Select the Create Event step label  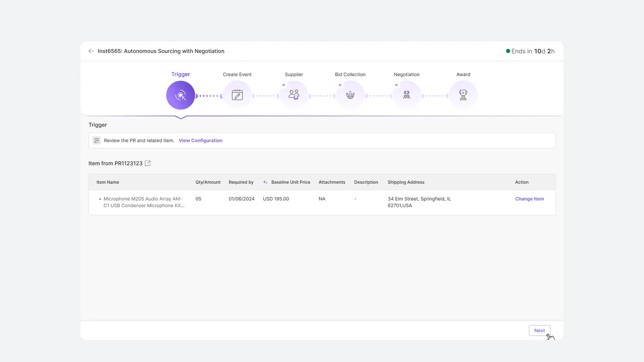point(237,74)
